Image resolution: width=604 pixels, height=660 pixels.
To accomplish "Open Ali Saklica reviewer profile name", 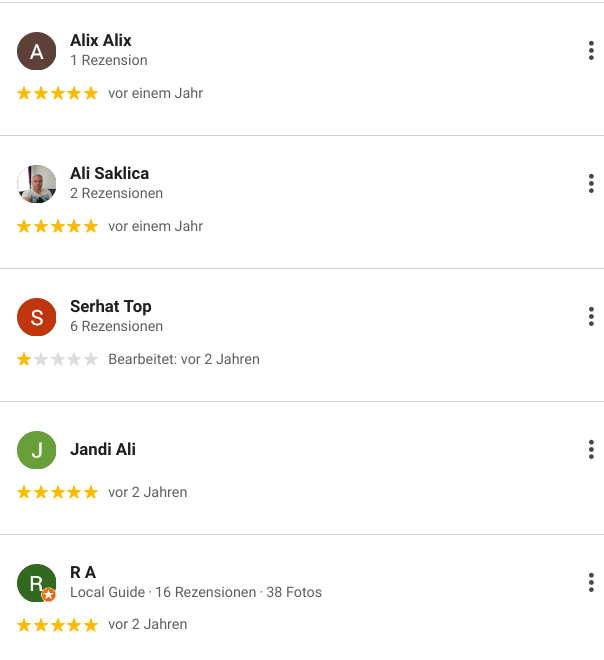I will pyautogui.click(x=109, y=174).
